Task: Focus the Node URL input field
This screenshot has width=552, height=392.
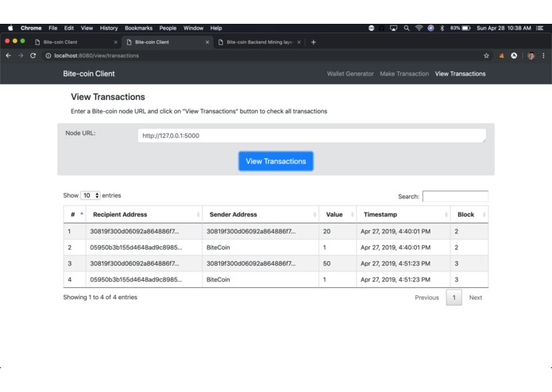Action: (x=312, y=136)
